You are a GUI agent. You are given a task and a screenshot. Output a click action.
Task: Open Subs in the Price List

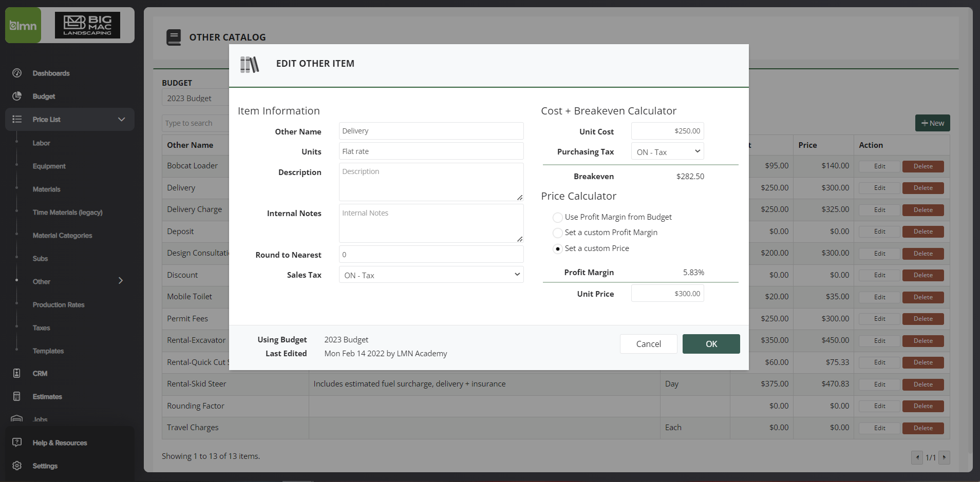coord(40,258)
